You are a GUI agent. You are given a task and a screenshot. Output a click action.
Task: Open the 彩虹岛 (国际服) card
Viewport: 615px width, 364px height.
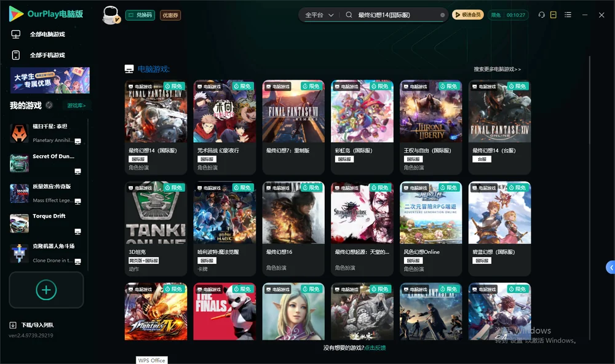362,127
